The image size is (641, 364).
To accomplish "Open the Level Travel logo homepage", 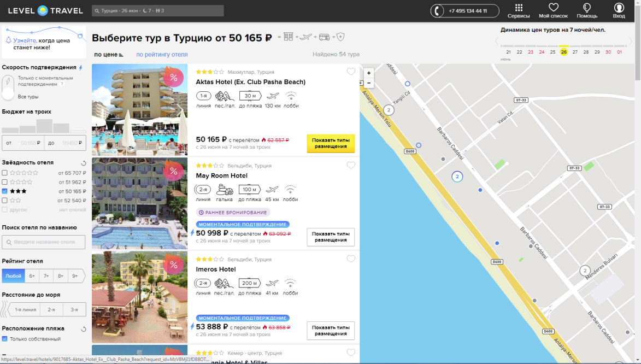I will [x=45, y=10].
